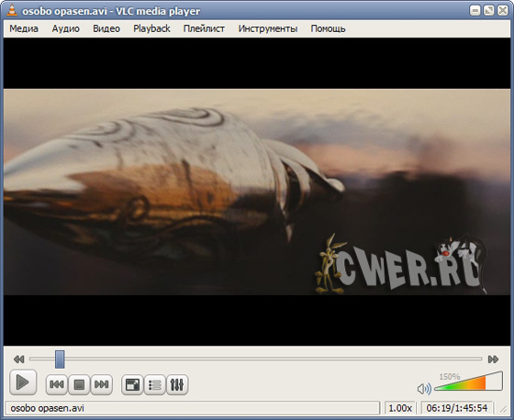Open extended settings equalizer icon

click(177, 384)
